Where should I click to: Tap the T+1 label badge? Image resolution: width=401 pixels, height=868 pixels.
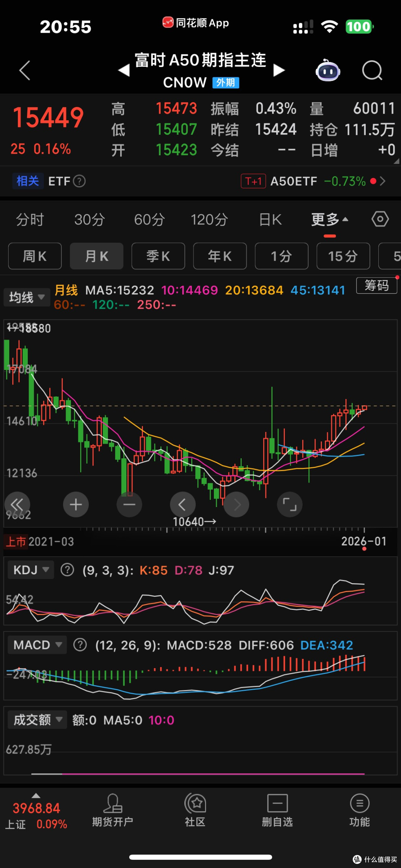253,181
